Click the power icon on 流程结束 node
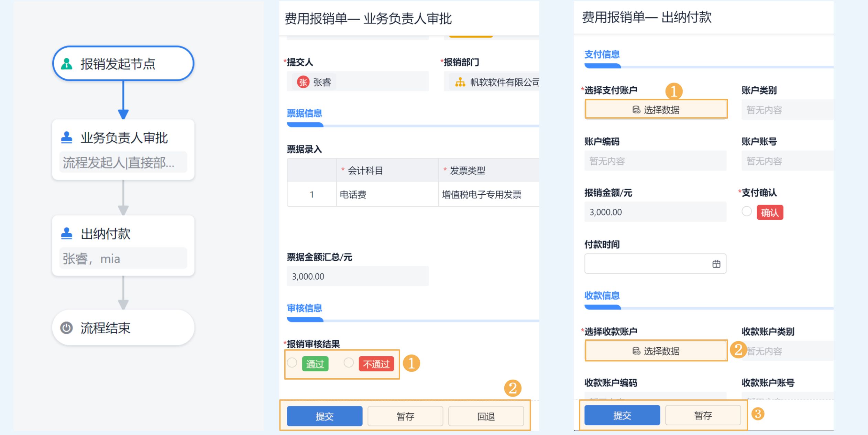868x435 pixels. pos(66,328)
